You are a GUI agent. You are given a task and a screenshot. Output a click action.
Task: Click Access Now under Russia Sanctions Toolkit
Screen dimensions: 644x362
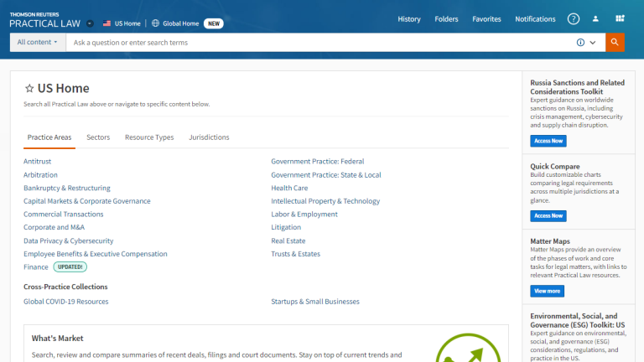(548, 141)
